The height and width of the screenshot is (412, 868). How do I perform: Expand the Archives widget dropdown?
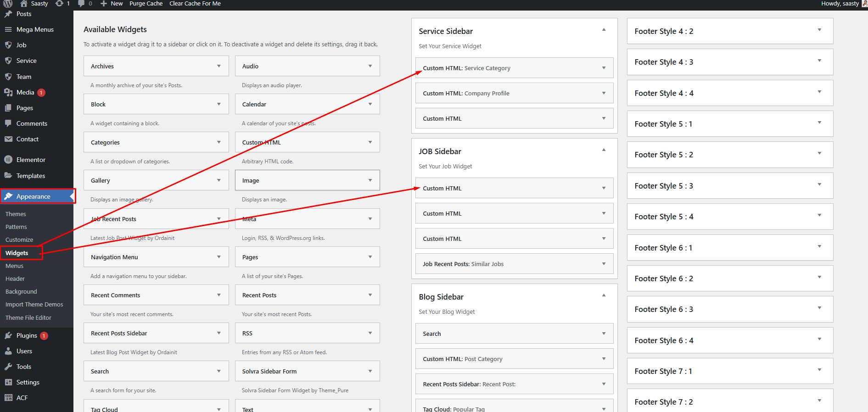219,66
